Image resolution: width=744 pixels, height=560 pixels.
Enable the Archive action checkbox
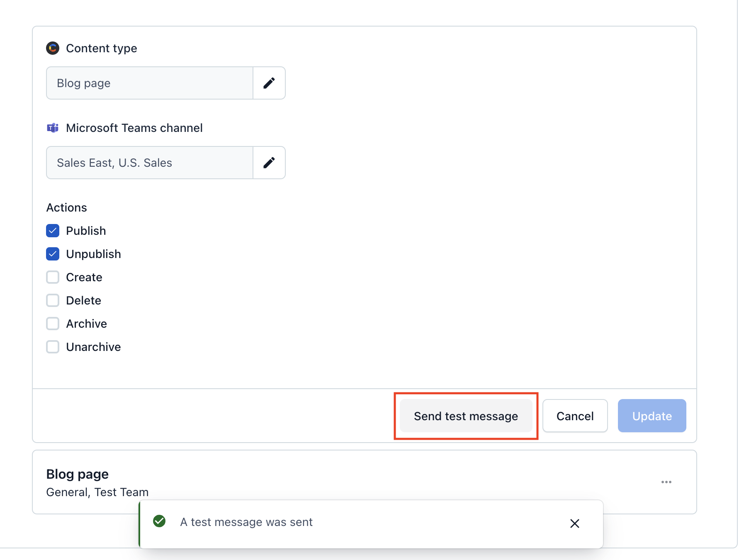tap(53, 324)
